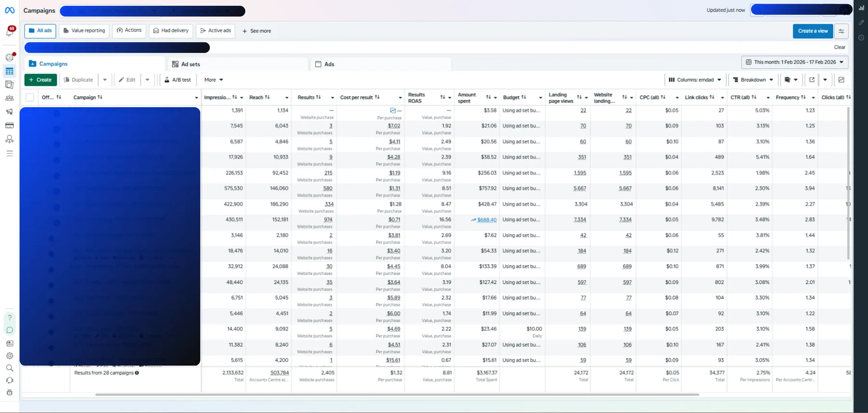Tick the select-all campaigns checkbox in header
This screenshot has height=413, width=868.
coord(30,97)
